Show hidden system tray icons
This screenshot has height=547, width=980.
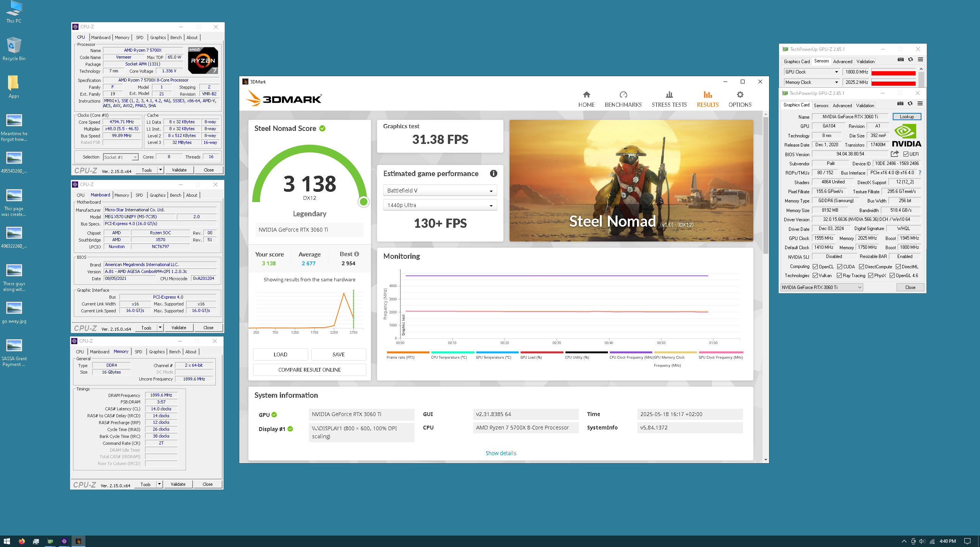(x=904, y=541)
